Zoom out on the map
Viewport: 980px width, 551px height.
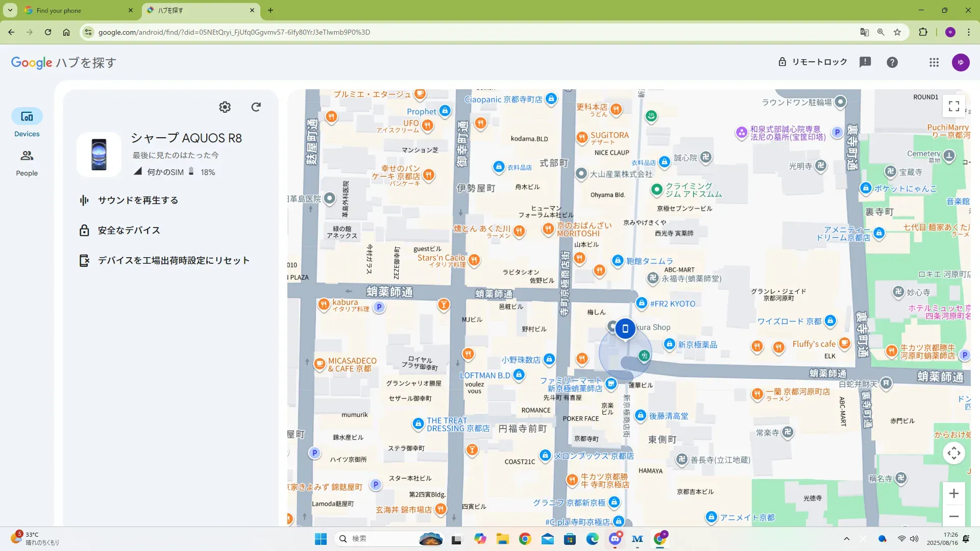953,516
